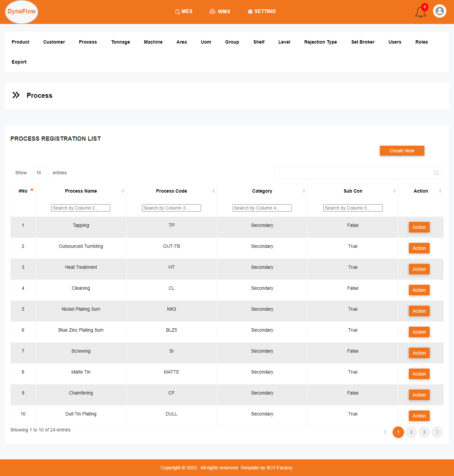
Task: Click Action button for Tapping row
Action: 419,227
